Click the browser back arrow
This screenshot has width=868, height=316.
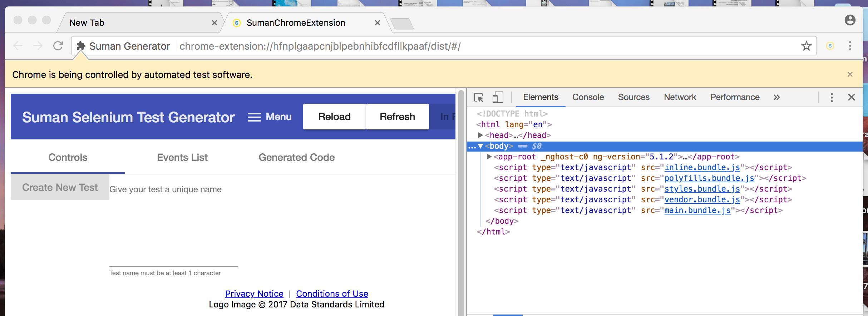[x=18, y=46]
